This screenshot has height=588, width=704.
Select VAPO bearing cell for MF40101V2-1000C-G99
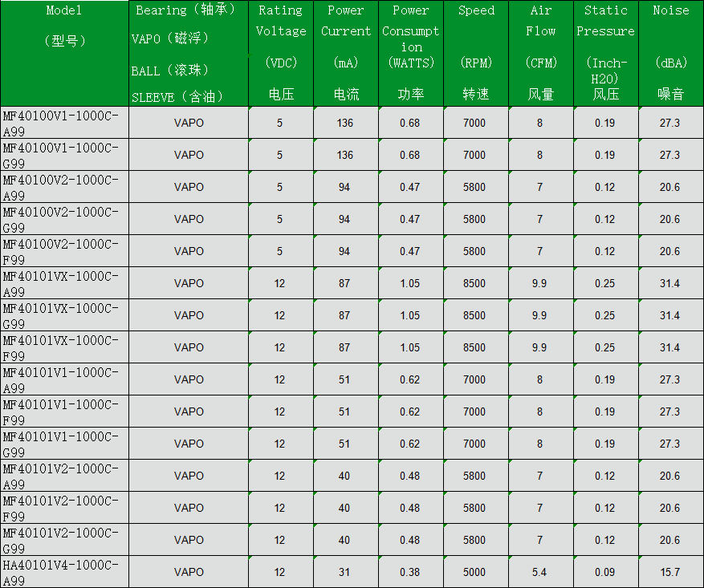point(189,540)
